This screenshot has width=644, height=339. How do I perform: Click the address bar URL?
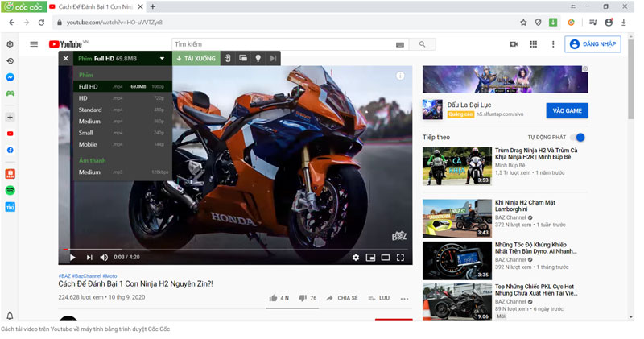[x=114, y=23]
